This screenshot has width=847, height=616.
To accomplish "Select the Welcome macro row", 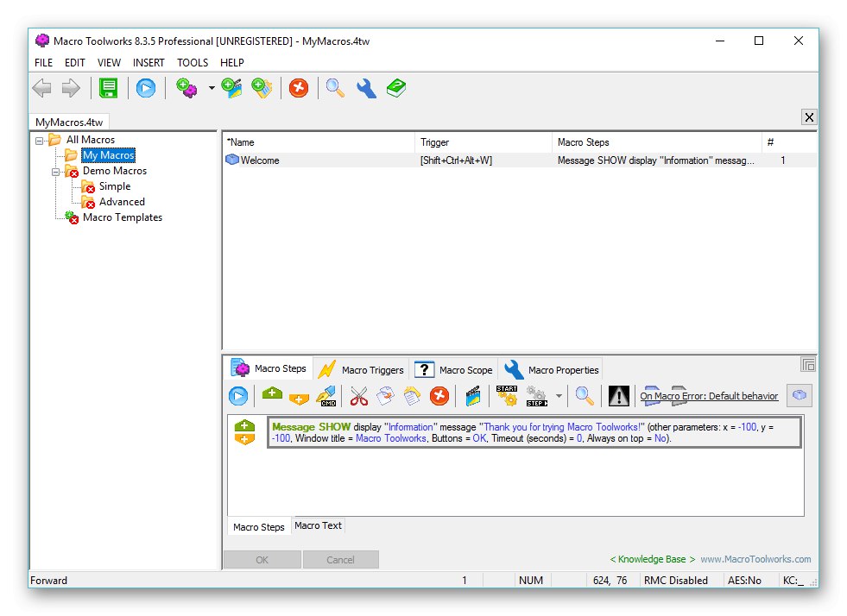I will (x=520, y=160).
